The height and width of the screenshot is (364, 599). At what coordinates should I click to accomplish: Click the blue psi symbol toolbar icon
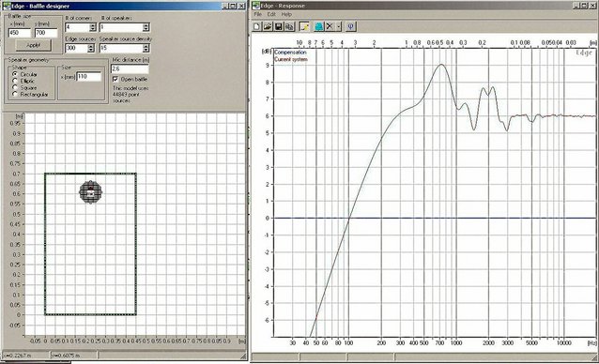point(351,26)
